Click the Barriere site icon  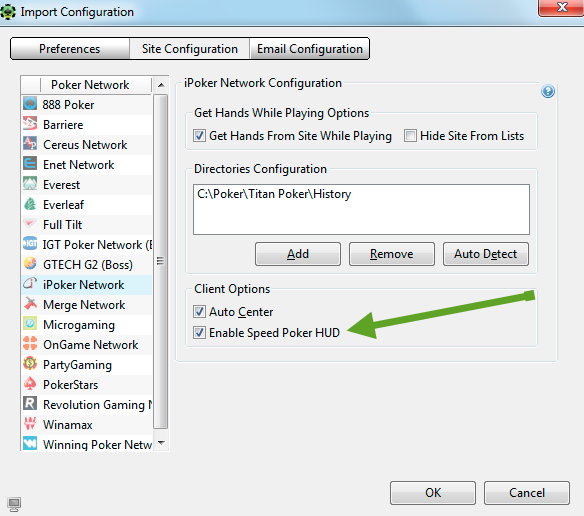(30, 124)
